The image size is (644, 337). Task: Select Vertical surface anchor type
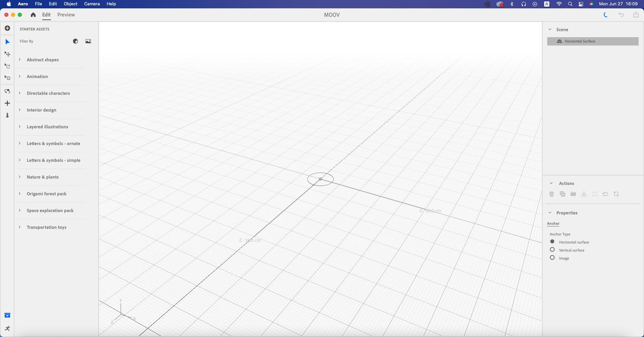552,250
